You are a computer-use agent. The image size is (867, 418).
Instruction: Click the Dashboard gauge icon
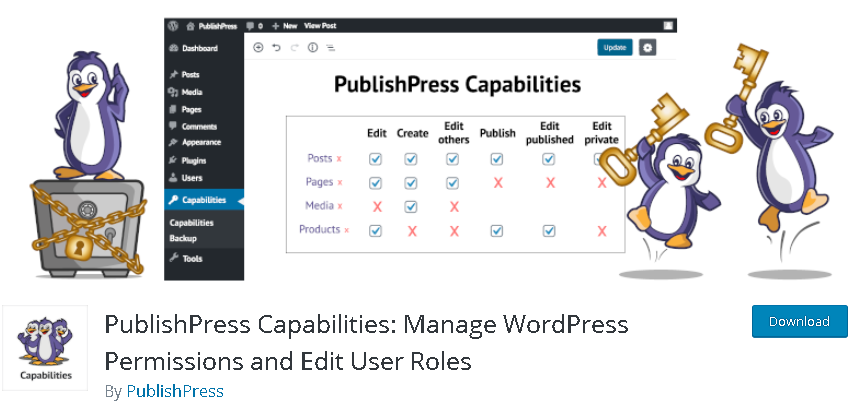173,48
